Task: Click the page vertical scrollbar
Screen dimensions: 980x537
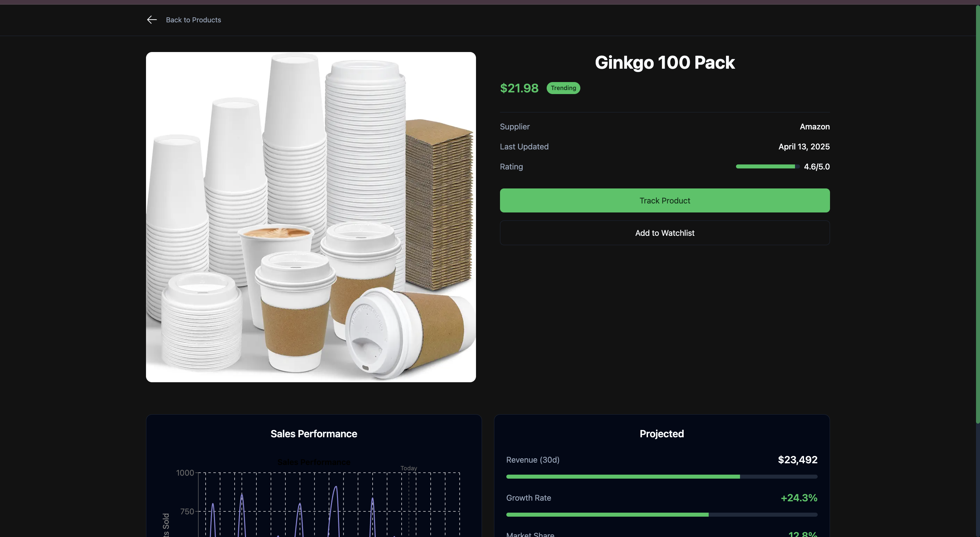Action: coord(977,213)
